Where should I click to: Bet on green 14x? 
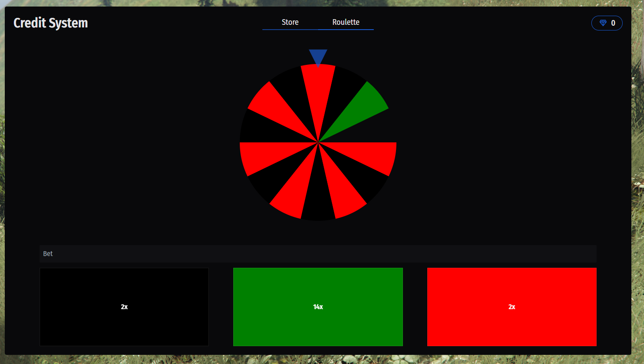tap(318, 307)
